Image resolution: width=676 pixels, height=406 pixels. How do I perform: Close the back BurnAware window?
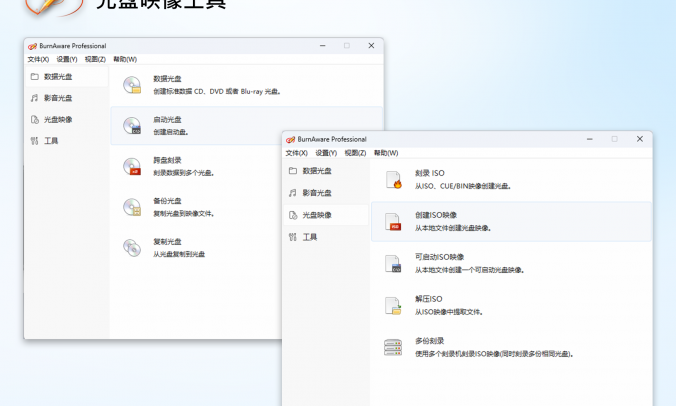[x=371, y=46]
